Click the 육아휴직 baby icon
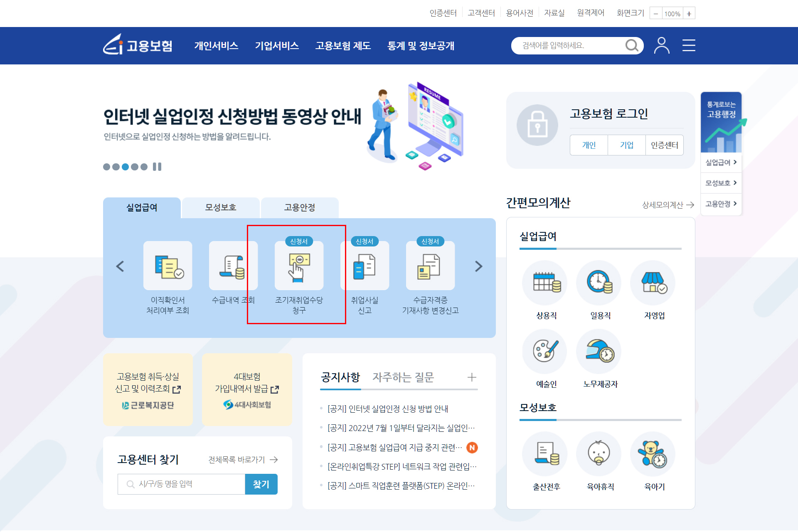This screenshot has height=532, width=798. pos(600,454)
